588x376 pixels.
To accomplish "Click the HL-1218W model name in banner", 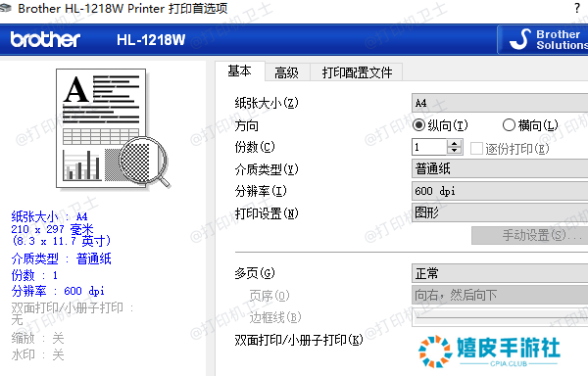I will pos(151,40).
